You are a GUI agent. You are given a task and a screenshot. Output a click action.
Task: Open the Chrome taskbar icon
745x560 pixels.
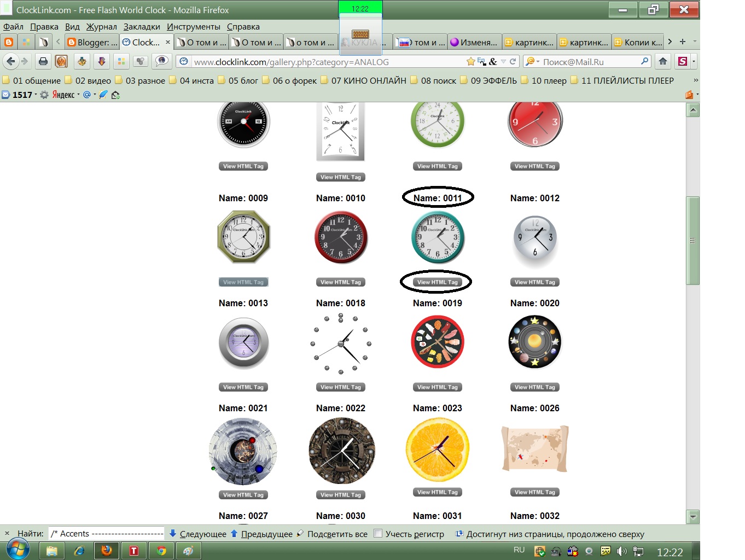[161, 550]
